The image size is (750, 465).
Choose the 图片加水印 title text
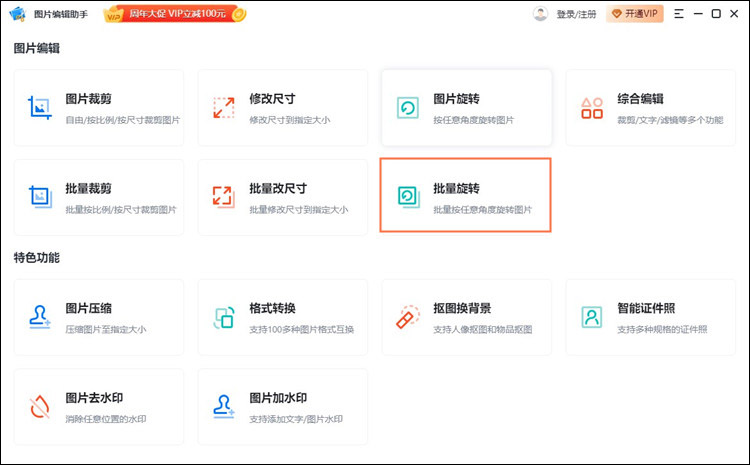pyautogui.click(x=278, y=398)
